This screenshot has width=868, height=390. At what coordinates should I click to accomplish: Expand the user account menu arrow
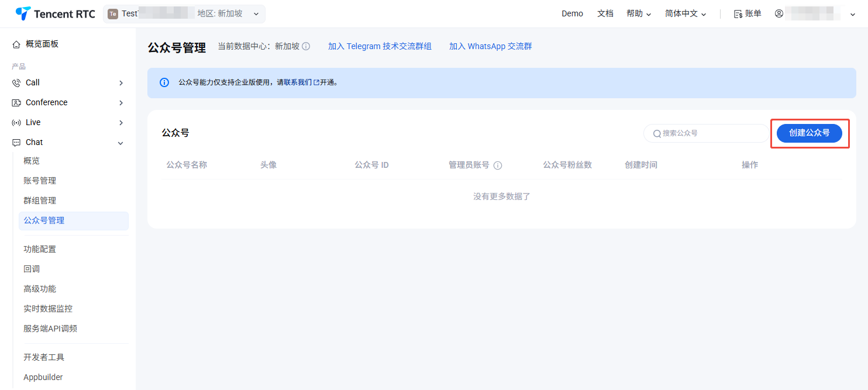tap(852, 15)
